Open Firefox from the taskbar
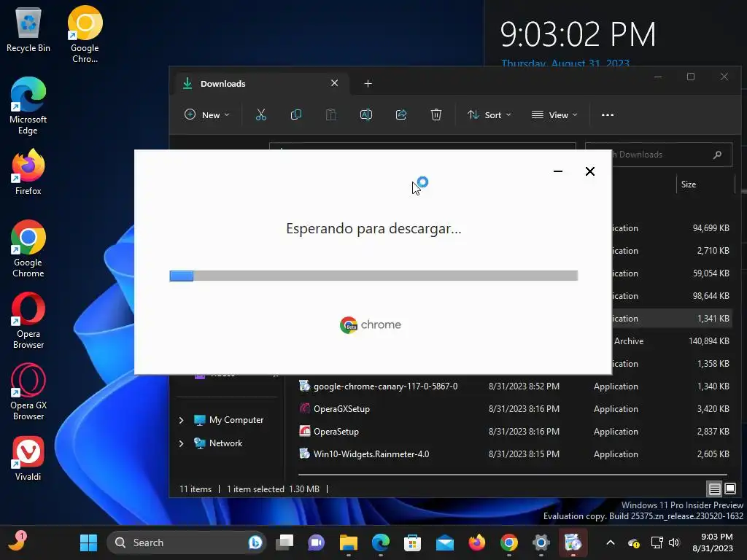747x560 pixels. pos(476,542)
